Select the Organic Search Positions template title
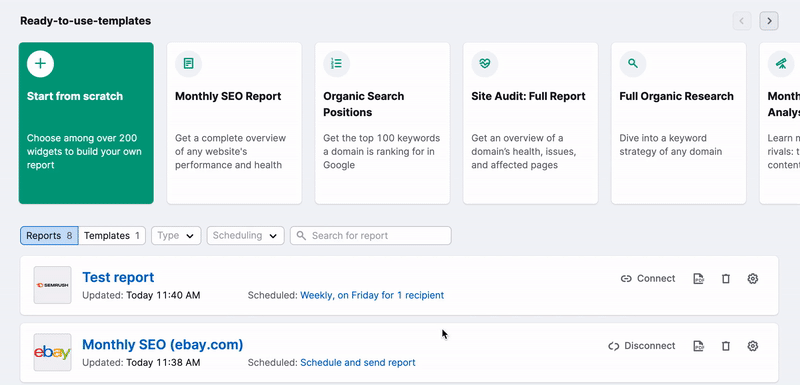The height and width of the screenshot is (385, 800). click(x=363, y=104)
